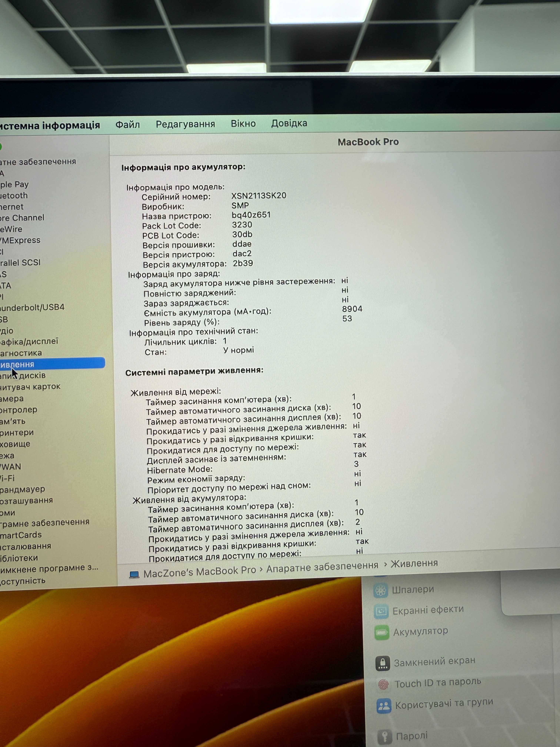Click the battery capacity value 8904
This screenshot has width=560, height=747.
(x=352, y=309)
